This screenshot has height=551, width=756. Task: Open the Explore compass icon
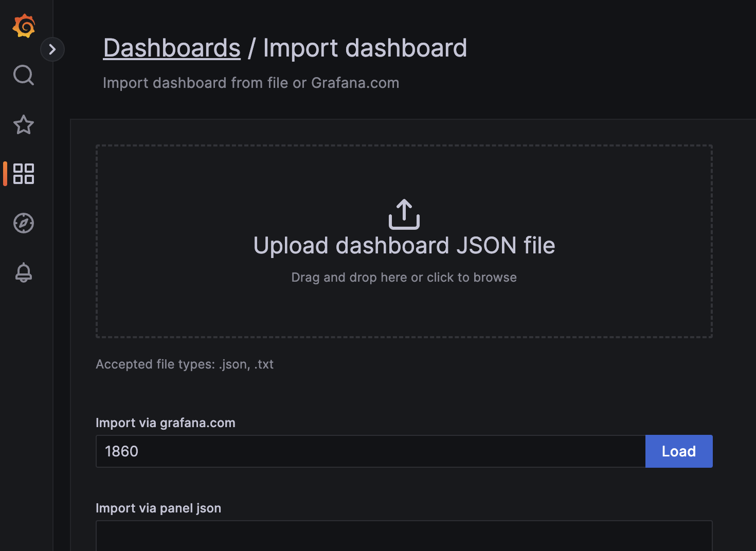24,223
